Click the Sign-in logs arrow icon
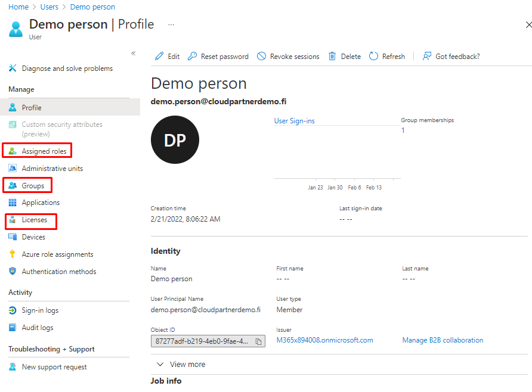The image size is (532, 392). (x=13, y=310)
